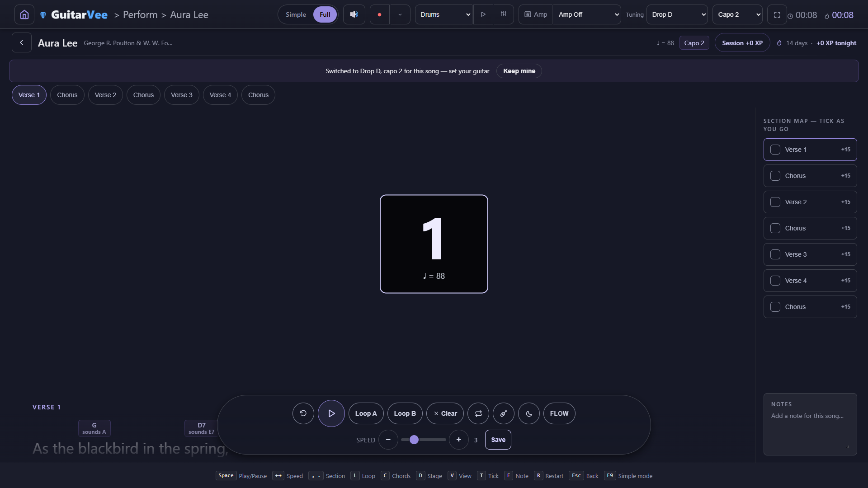This screenshot has height=488, width=868.
Task: Select the Verse 2 section tab
Action: coord(105,95)
